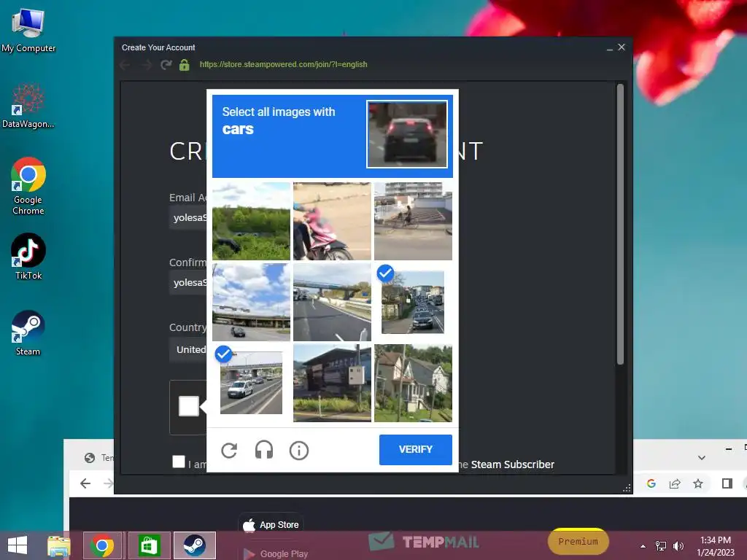Click the tile showing a pink scooter
The image size is (747, 560).
332,222
